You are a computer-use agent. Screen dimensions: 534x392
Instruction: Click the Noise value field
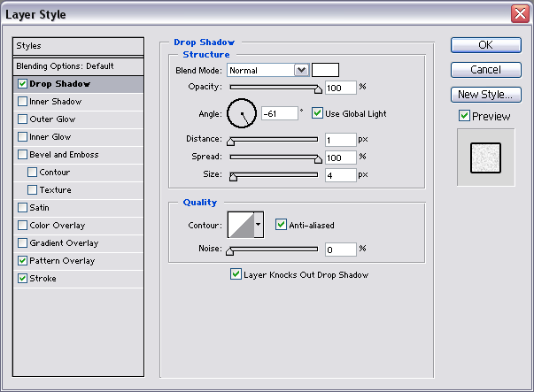tap(341, 250)
